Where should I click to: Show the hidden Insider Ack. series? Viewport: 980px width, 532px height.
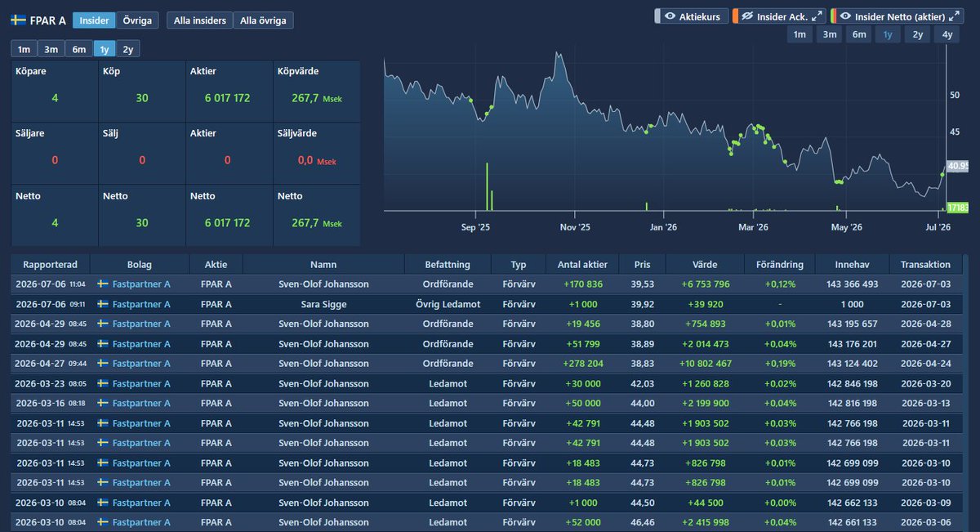[x=747, y=16]
